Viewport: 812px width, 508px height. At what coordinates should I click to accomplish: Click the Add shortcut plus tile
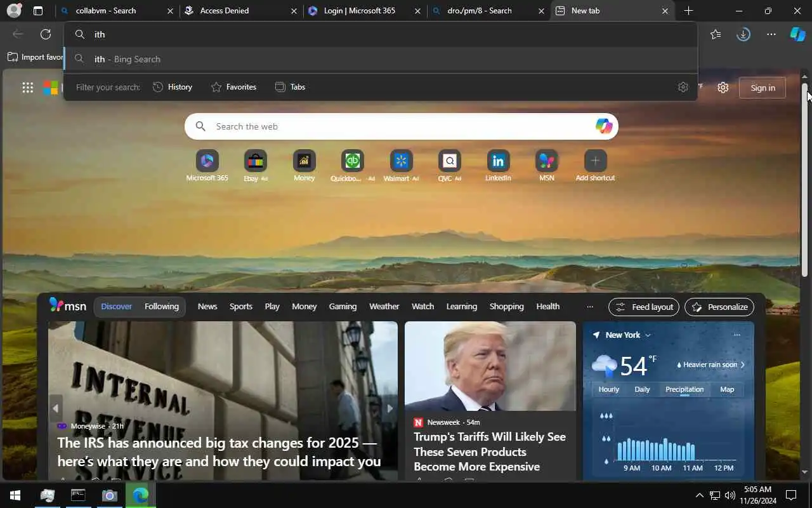tap(595, 166)
